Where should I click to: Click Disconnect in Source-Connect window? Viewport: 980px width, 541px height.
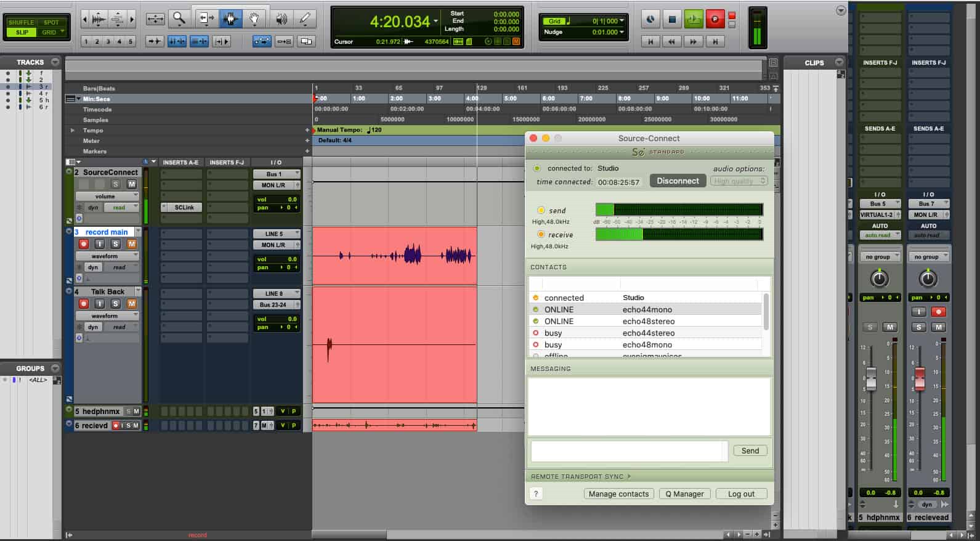[678, 181]
